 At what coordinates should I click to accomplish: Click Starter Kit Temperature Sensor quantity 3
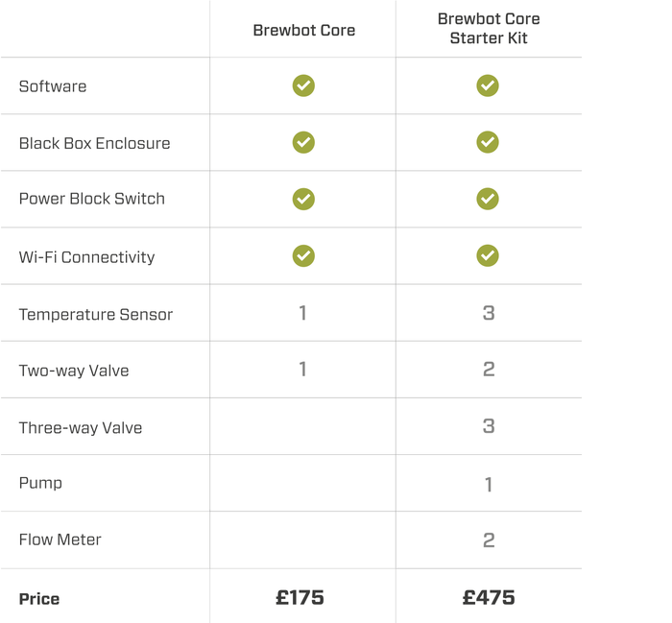[x=489, y=313]
